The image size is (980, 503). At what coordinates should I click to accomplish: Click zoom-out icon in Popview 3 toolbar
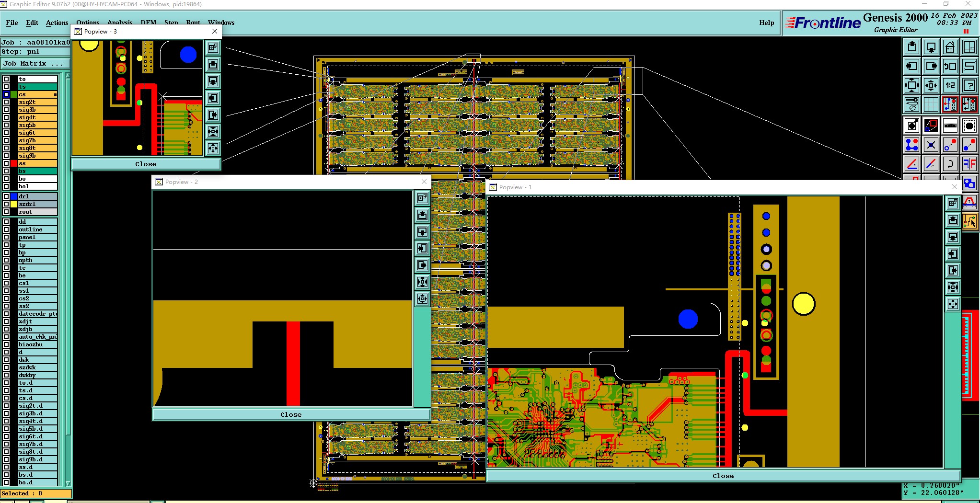pos(213,148)
